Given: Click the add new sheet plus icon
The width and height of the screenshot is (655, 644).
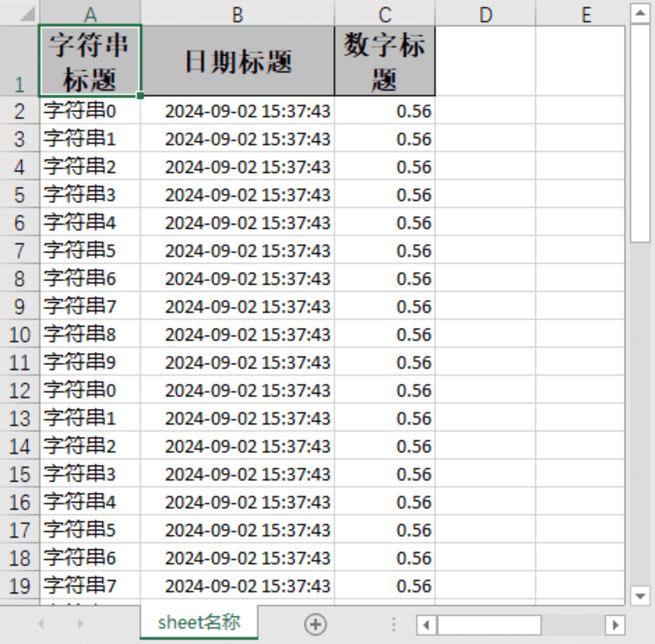Looking at the screenshot, I should pos(315,624).
